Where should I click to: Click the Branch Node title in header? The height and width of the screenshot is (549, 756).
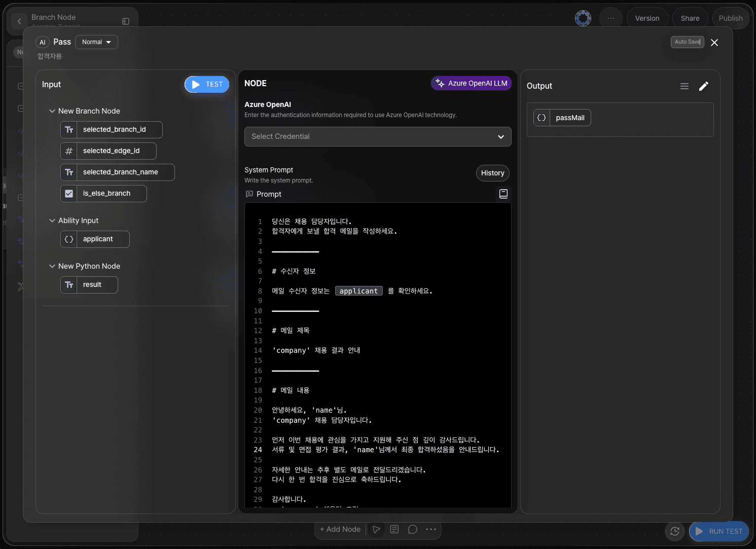pos(54,17)
